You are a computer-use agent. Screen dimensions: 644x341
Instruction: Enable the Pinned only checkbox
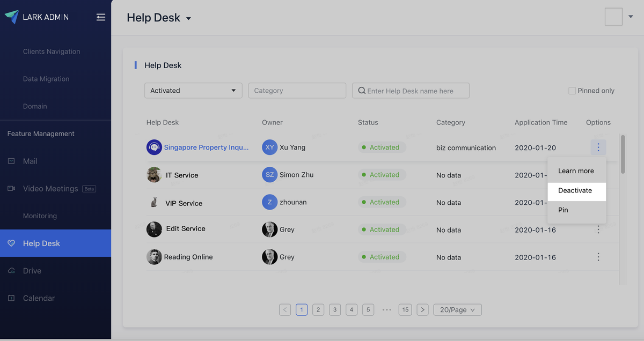[x=572, y=91]
